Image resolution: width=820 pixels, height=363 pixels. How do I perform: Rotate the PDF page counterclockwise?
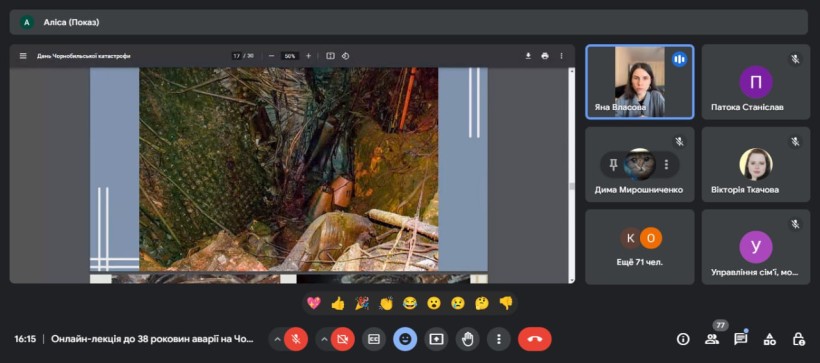click(345, 56)
